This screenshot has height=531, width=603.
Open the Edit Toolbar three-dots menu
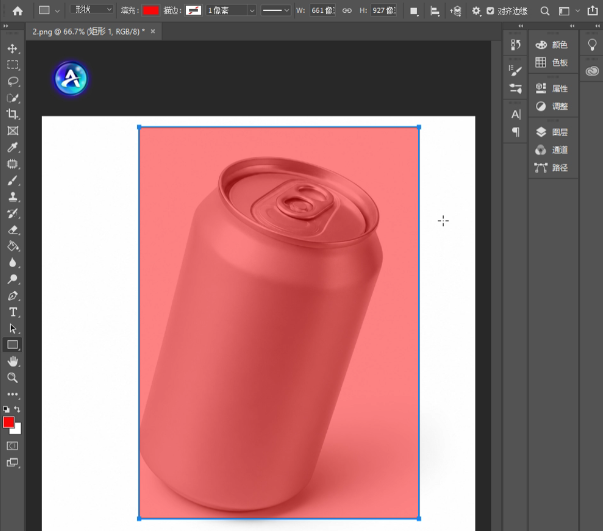(12, 394)
